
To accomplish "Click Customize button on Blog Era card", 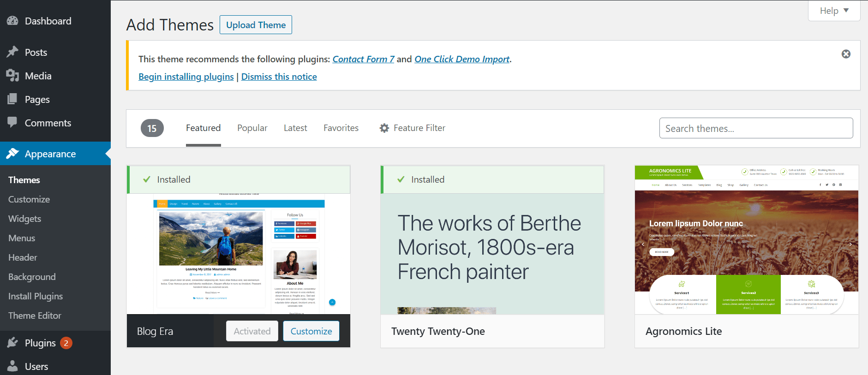I will (311, 331).
